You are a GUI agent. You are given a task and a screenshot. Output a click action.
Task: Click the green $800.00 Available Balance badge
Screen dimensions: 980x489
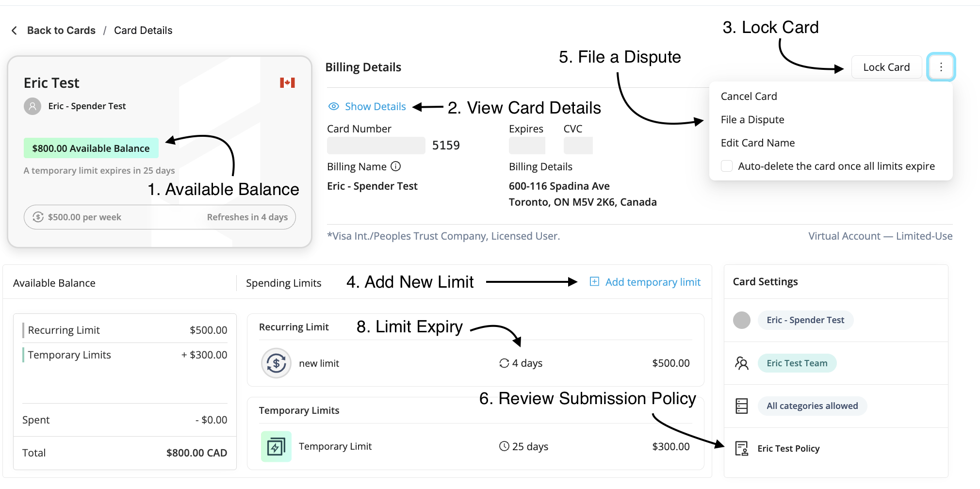pyautogui.click(x=91, y=148)
